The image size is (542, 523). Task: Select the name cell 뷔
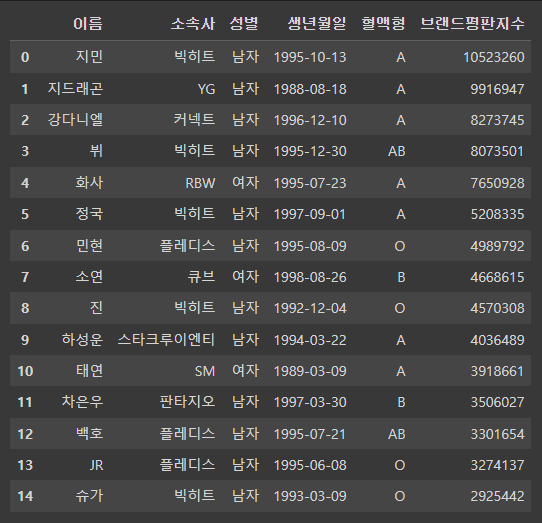96,151
